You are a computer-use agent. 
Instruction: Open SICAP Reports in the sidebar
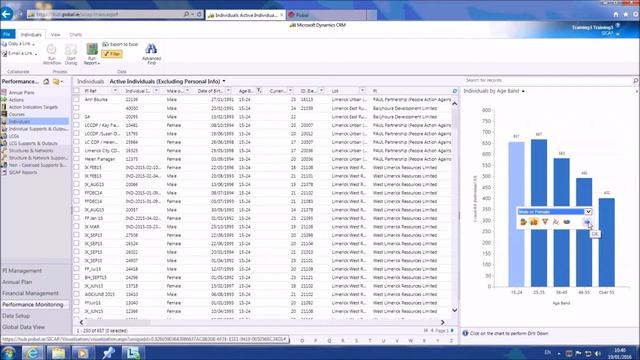coord(23,172)
